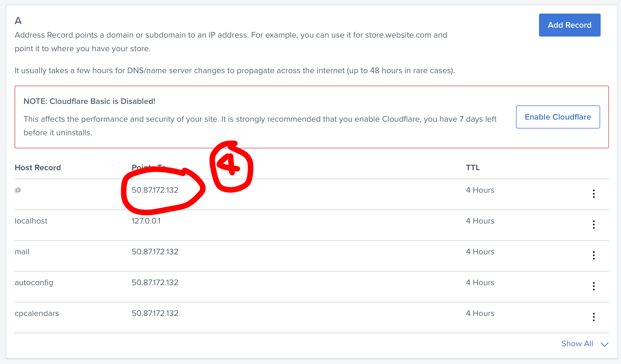The height and width of the screenshot is (364, 621).
Task: Open the options menu for autoconfig record
Action: click(x=594, y=286)
